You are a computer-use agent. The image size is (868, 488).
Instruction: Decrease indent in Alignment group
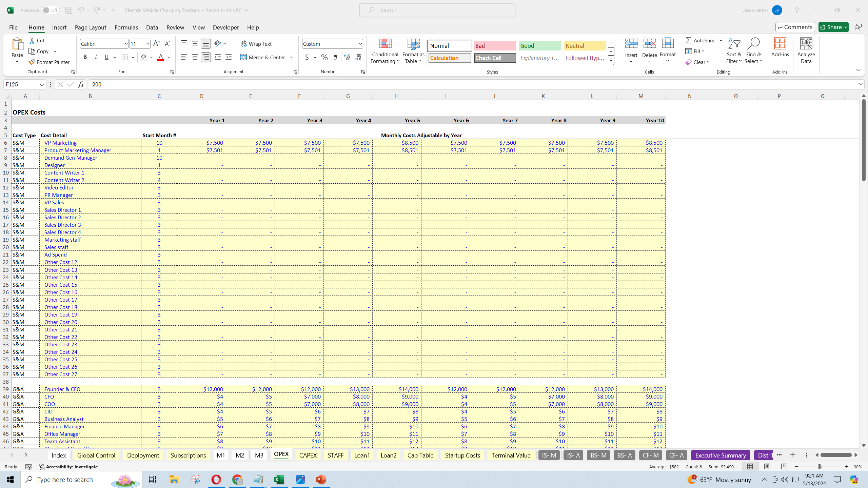tap(218, 57)
